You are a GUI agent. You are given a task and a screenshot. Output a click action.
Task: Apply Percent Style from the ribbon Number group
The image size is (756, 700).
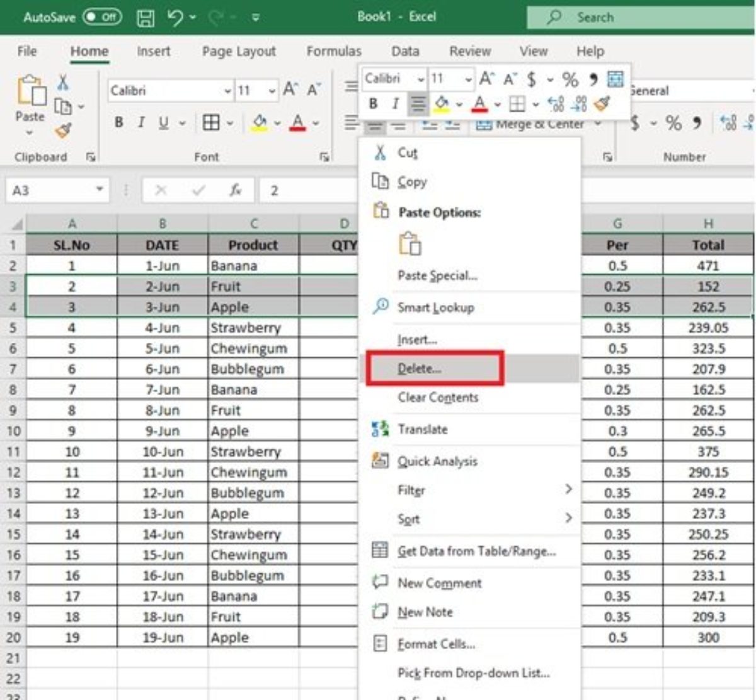coord(673,122)
